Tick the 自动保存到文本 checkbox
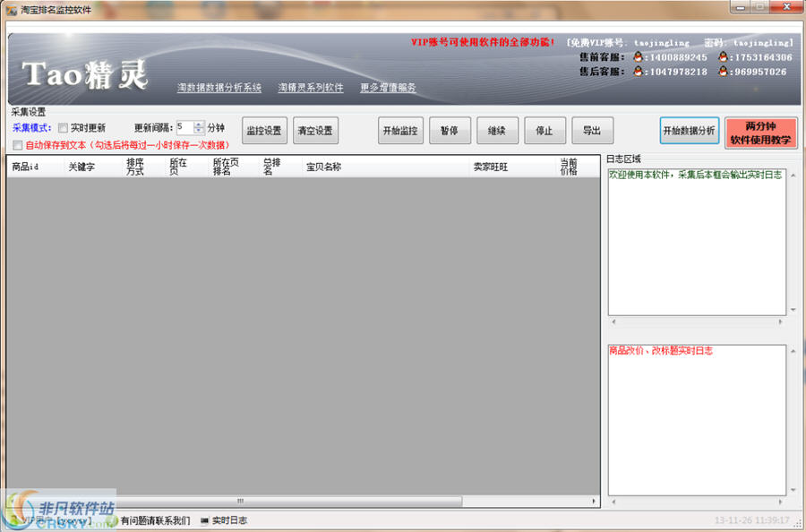806x532 pixels. [x=18, y=145]
